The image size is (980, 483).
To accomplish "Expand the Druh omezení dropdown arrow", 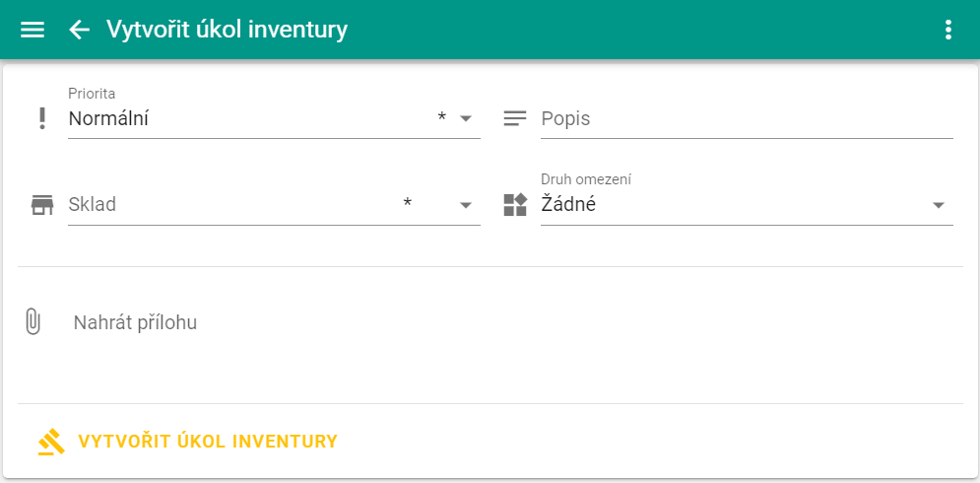I will pyautogui.click(x=939, y=205).
